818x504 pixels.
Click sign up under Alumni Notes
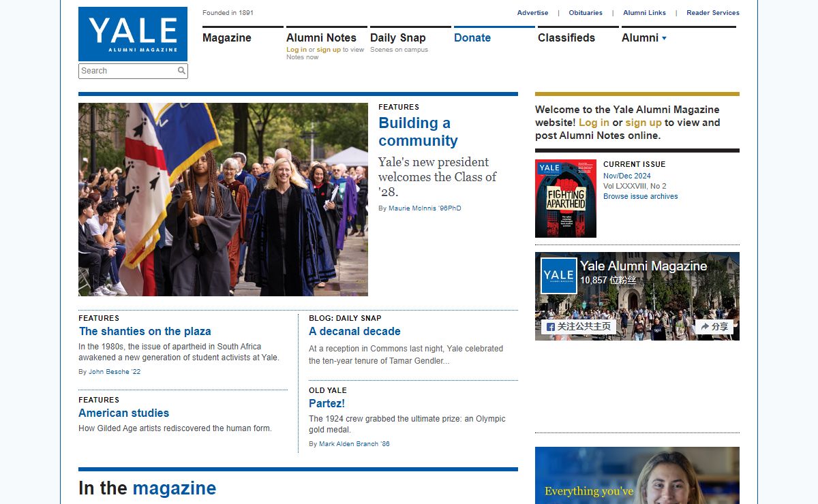tap(329, 50)
